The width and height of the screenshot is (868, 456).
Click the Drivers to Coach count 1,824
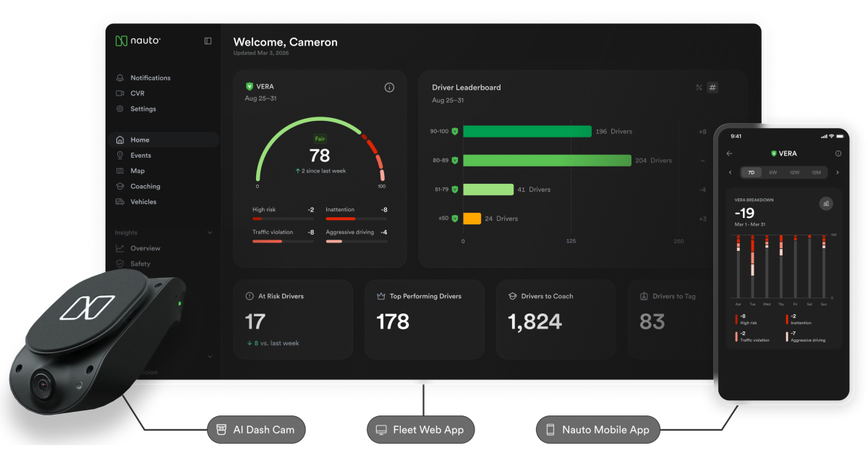(535, 322)
